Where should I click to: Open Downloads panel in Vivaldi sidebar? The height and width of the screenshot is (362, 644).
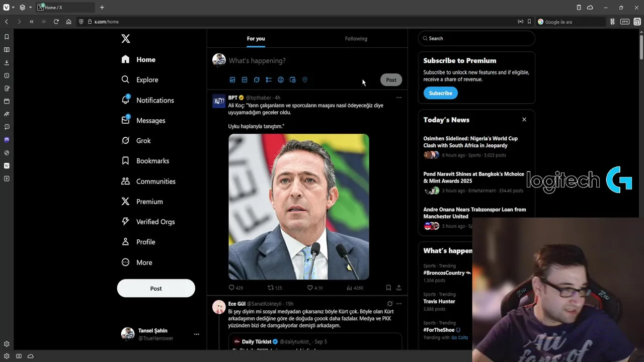tap(7, 62)
